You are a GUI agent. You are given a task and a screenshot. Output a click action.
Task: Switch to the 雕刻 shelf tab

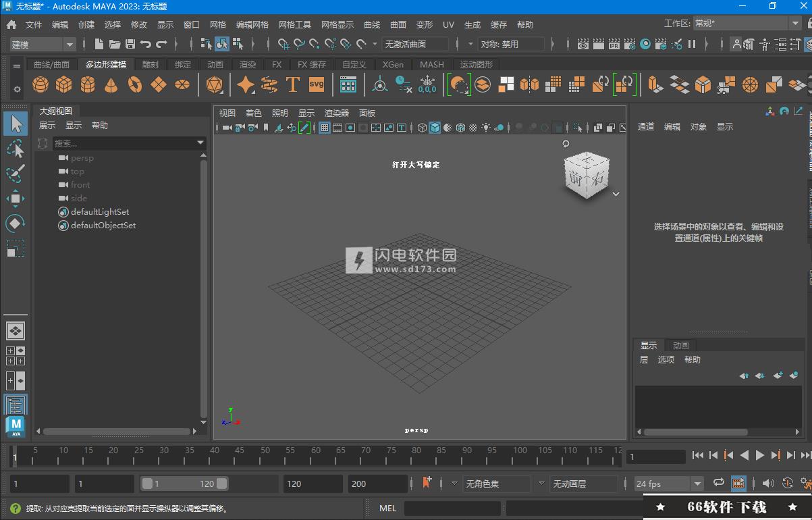(x=151, y=65)
